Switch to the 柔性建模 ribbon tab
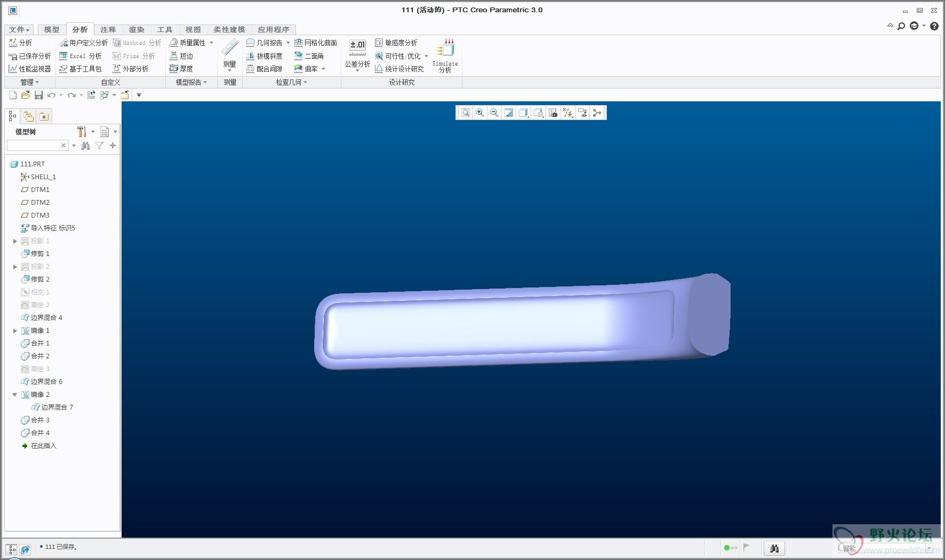The height and width of the screenshot is (560, 945). click(229, 29)
